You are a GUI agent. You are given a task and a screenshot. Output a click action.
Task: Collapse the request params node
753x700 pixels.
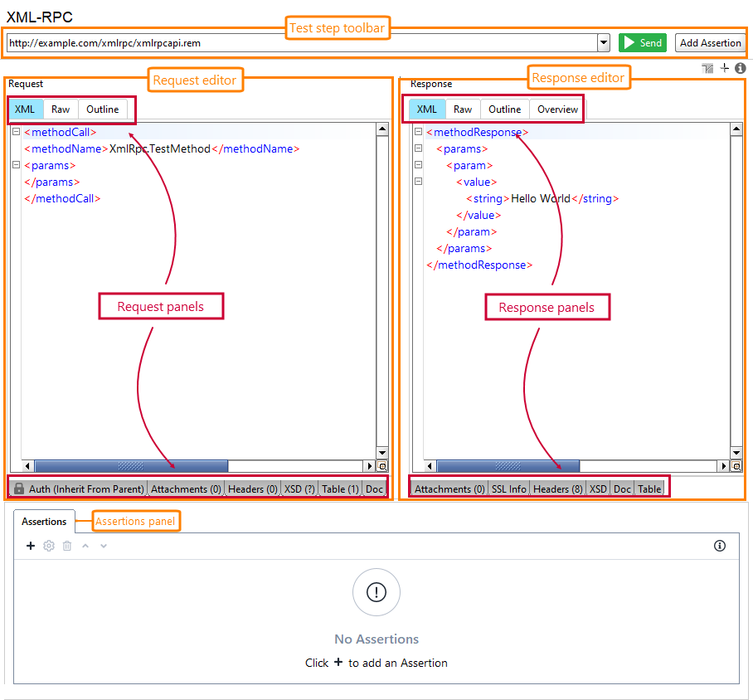pos(16,165)
